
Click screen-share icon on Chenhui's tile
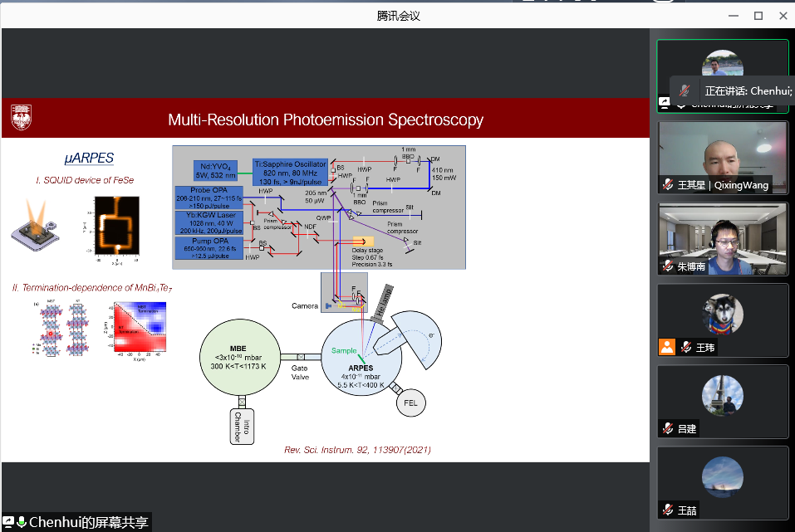click(665, 103)
